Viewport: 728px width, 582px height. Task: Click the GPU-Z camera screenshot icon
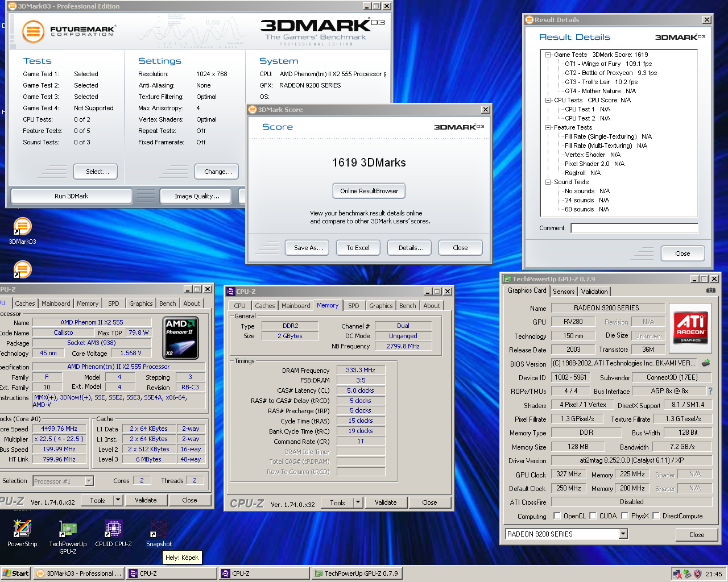coord(710,290)
